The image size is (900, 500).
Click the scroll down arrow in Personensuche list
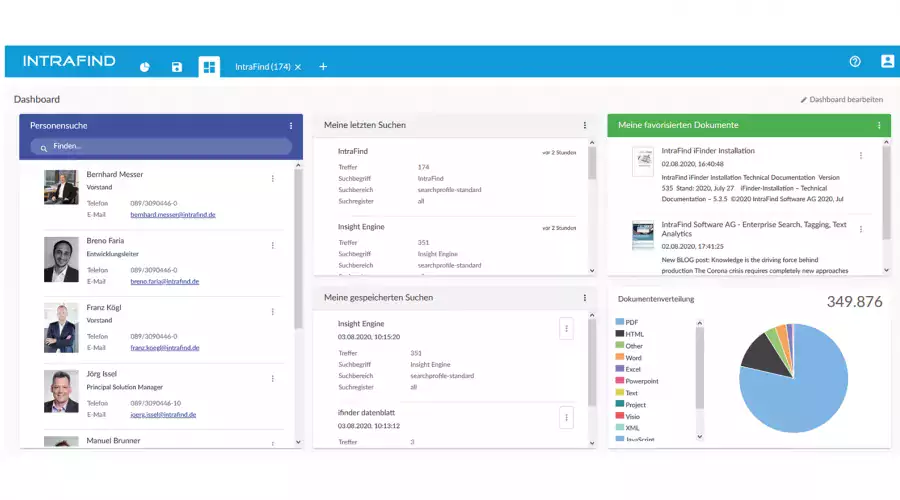click(x=298, y=442)
